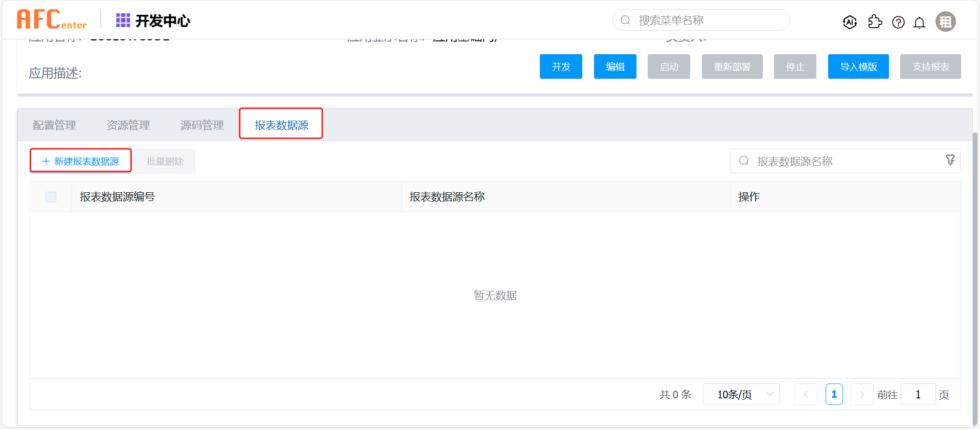The image size is (980, 430).
Task: Go to next page using right chevron
Action: click(861, 394)
